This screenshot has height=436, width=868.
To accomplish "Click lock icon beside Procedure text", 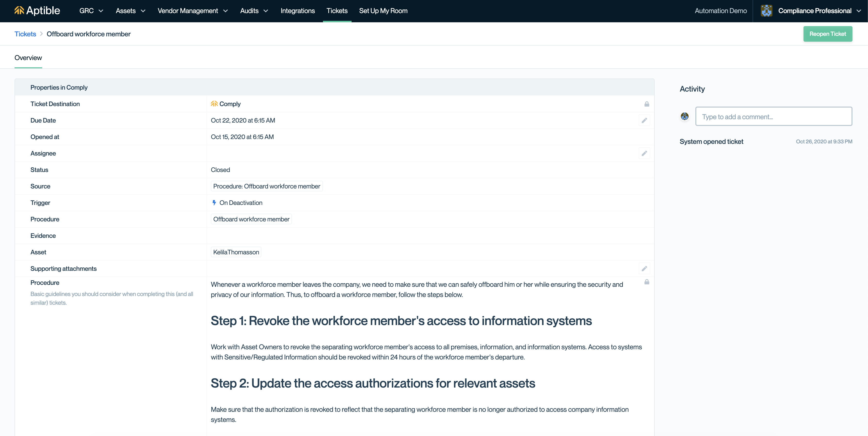I will coord(647,282).
